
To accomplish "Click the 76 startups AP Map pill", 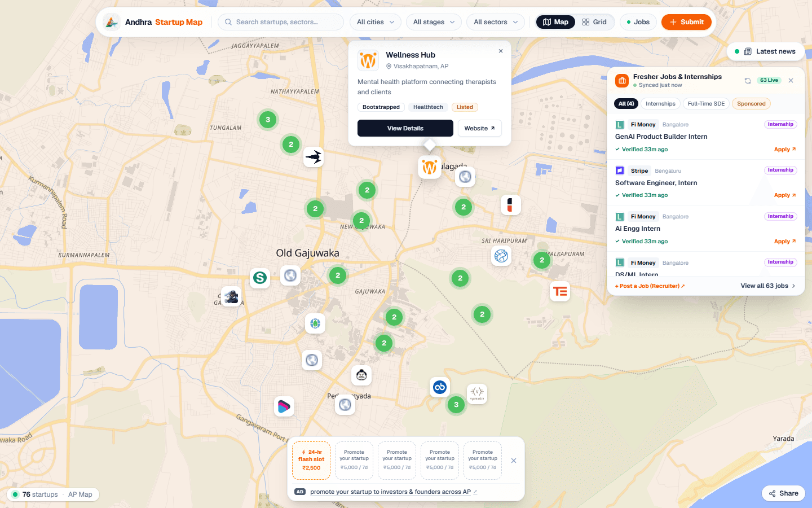I will coord(53,494).
